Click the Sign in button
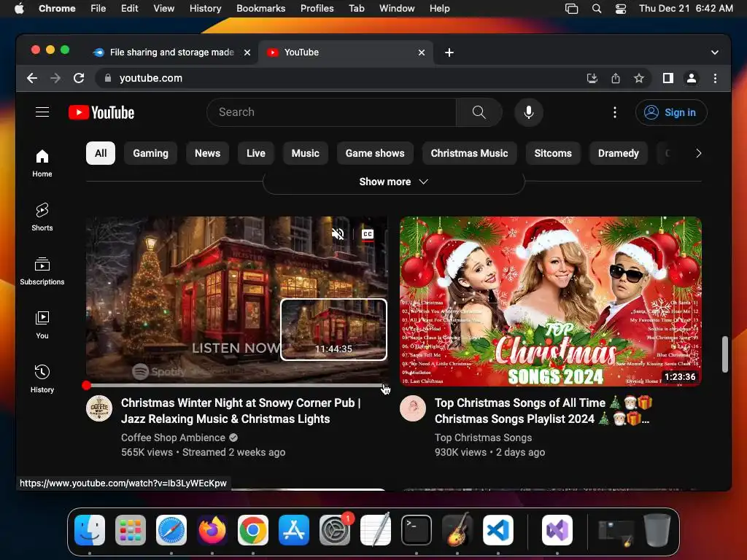 tap(671, 112)
